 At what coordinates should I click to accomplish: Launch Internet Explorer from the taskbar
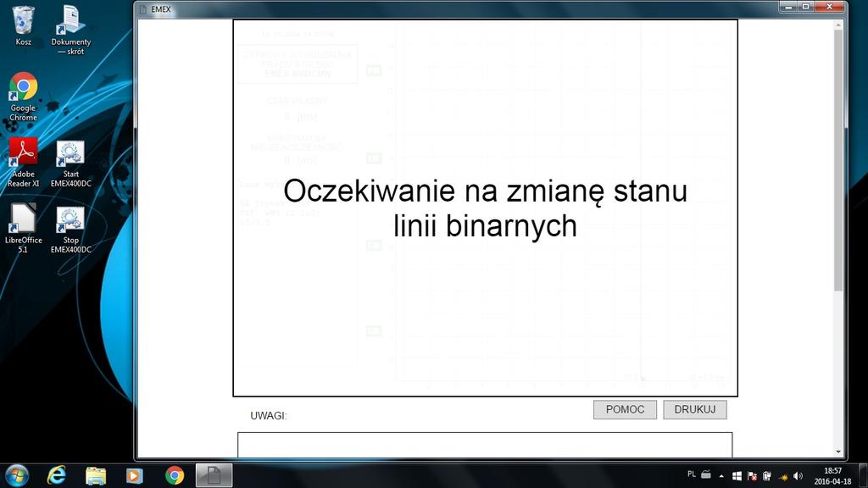click(57, 475)
